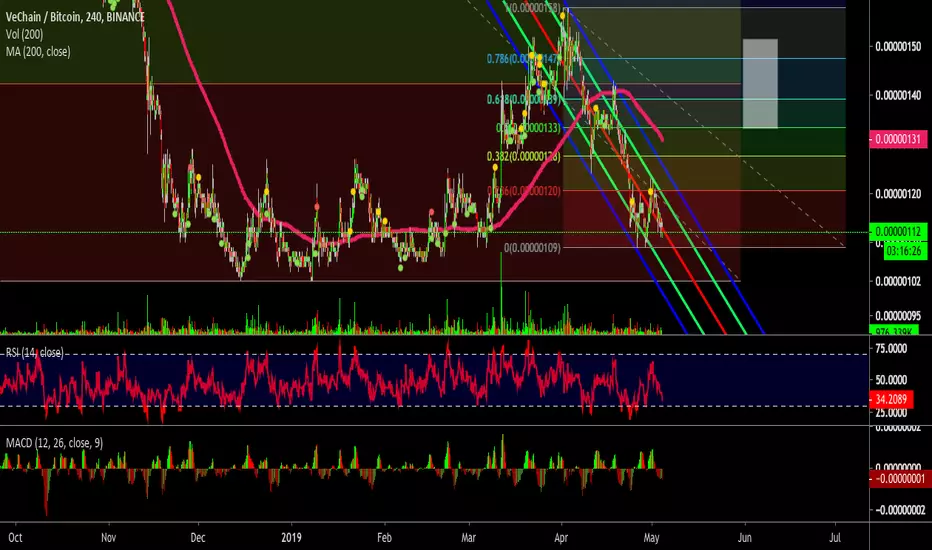This screenshot has width=932, height=550.
Task: Click the MACD (12, 26, close, 9) label
Action: pos(54,443)
